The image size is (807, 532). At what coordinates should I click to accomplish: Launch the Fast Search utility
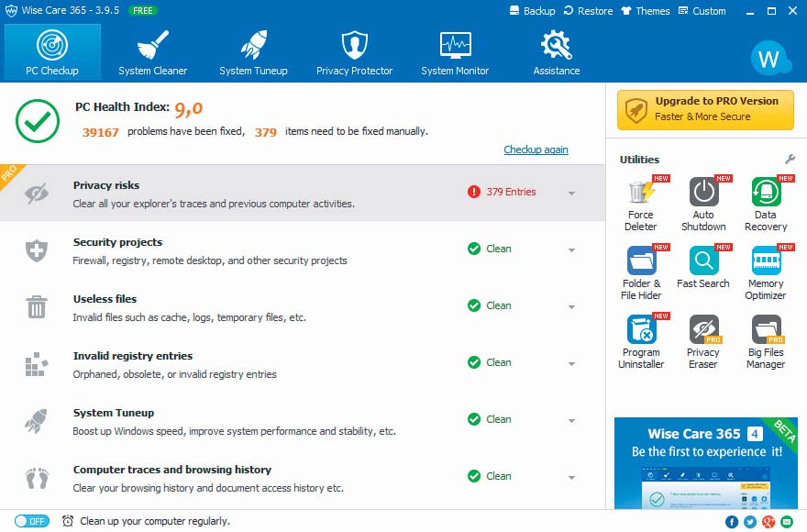point(703,268)
